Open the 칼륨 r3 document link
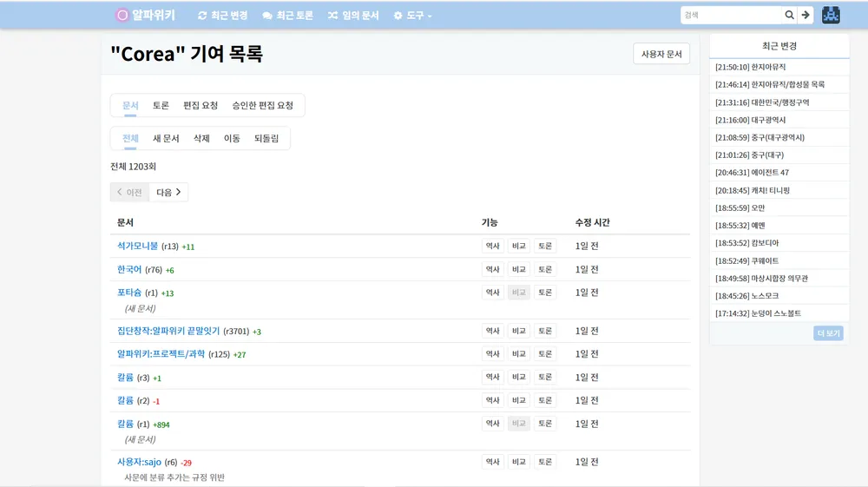 coord(125,378)
